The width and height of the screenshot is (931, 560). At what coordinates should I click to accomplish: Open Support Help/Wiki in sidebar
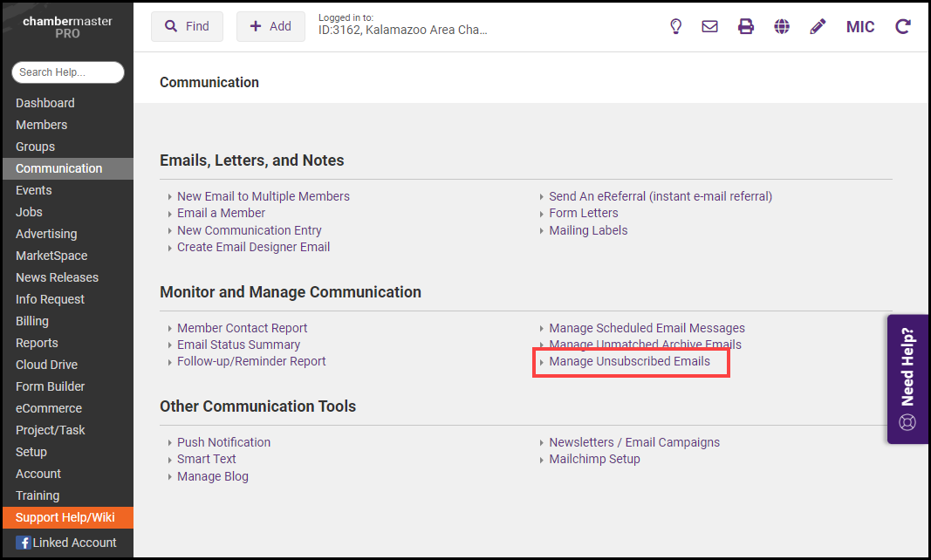tap(65, 517)
